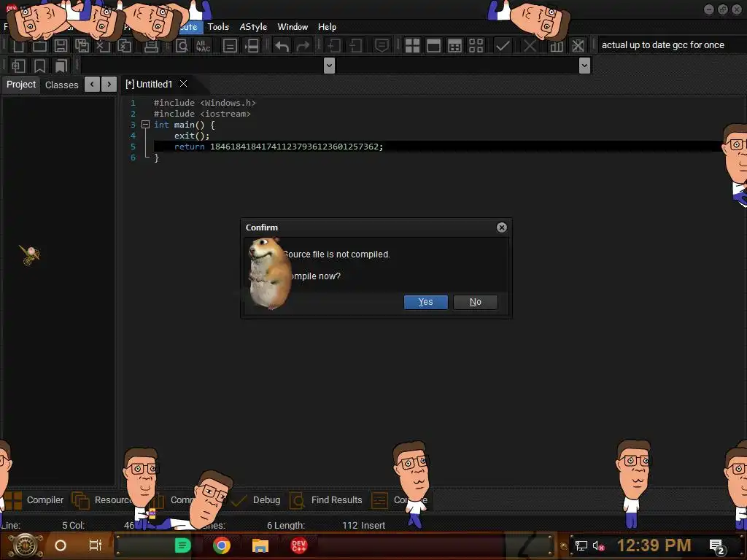Screen dimensions: 747x560
Task: Click the Save file toolbar icon
Action: (x=61, y=46)
